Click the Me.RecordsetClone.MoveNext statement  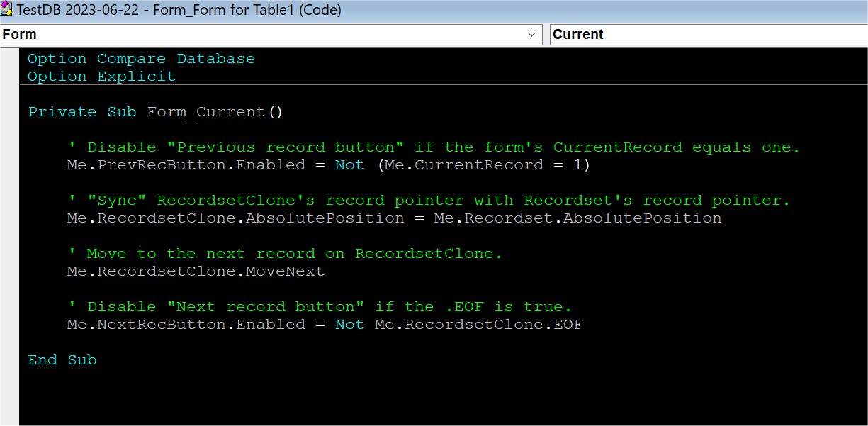pos(196,271)
